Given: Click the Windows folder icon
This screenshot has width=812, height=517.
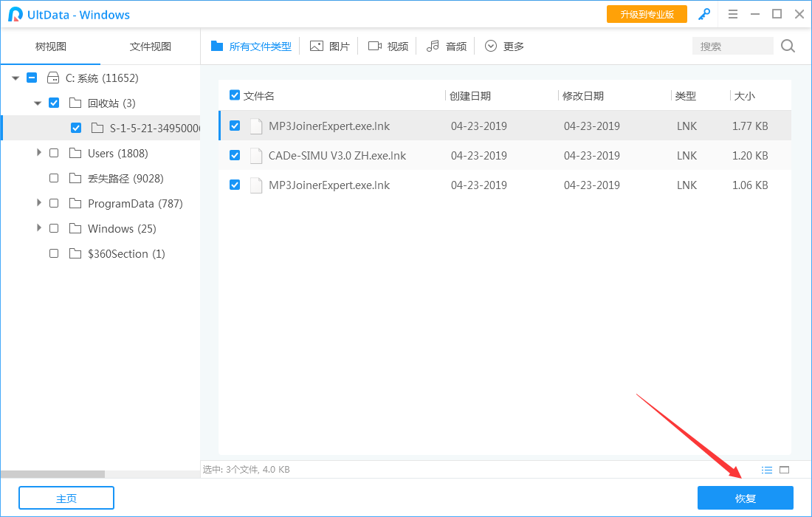Looking at the screenshot, I should click(75, 228).
